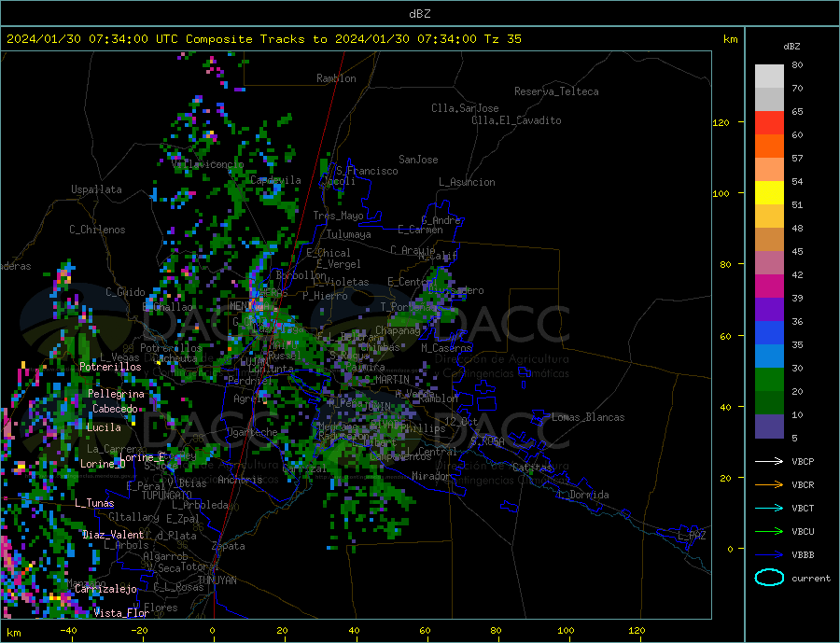Click the white 'Carrizalejo' label
Screen dimensions: 840x643
(105, 590)
